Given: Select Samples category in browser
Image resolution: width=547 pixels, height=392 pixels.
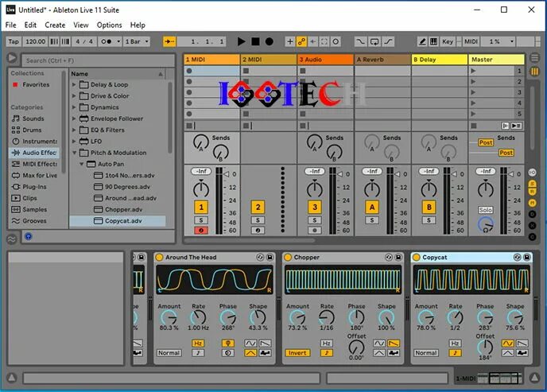Looking at the screenshot, I should pos(34,210).
